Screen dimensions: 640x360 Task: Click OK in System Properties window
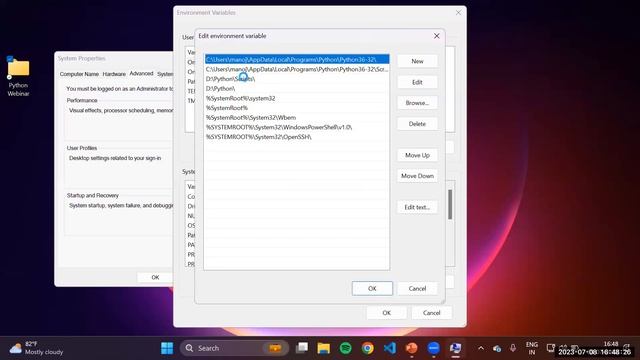155,278
